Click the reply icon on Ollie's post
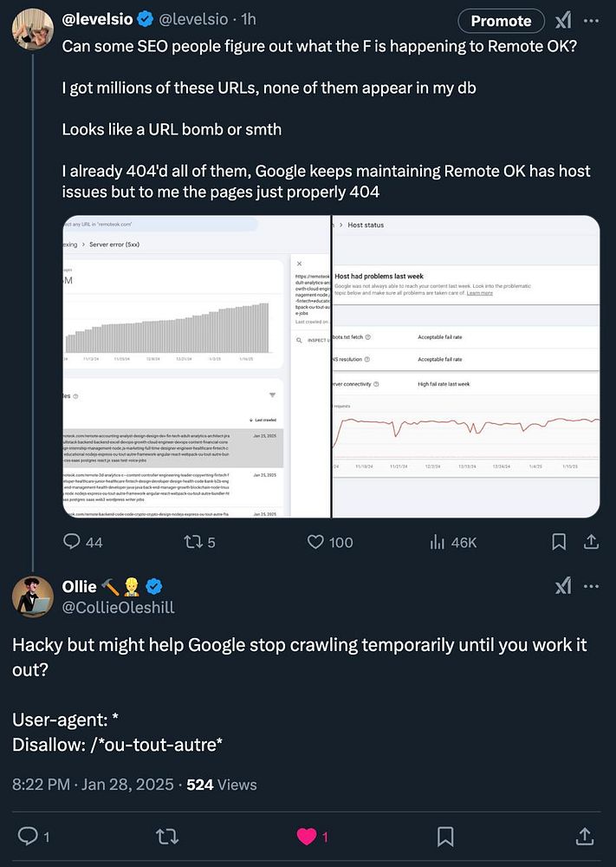 [29, 837]
